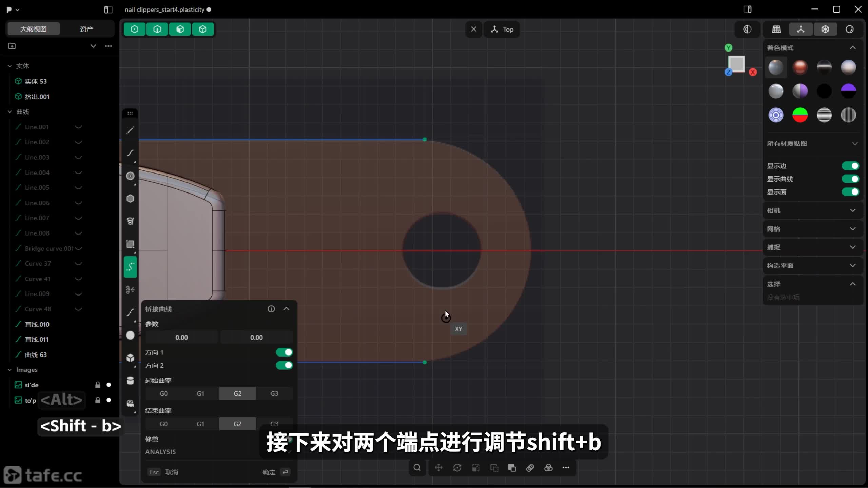The width and height of the screenshot is (868, 488).
Task: Select the circle tool in toolbar
Action: click(130, 176)
